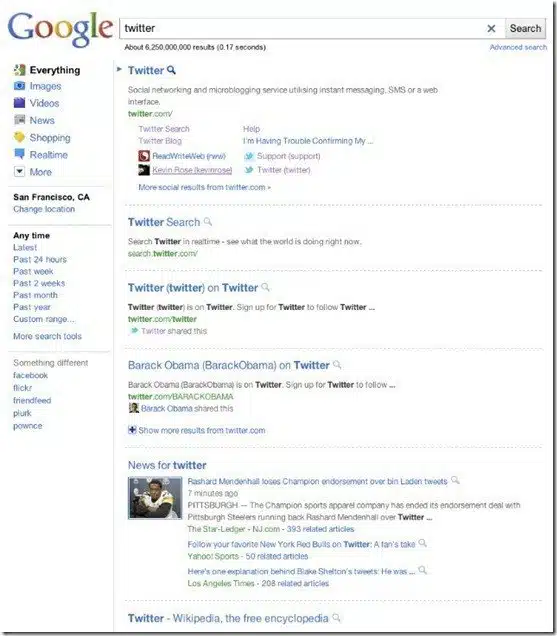The image size is (557, 636).
Task: Filter results to Past month
Action: [x=35, y=295]
